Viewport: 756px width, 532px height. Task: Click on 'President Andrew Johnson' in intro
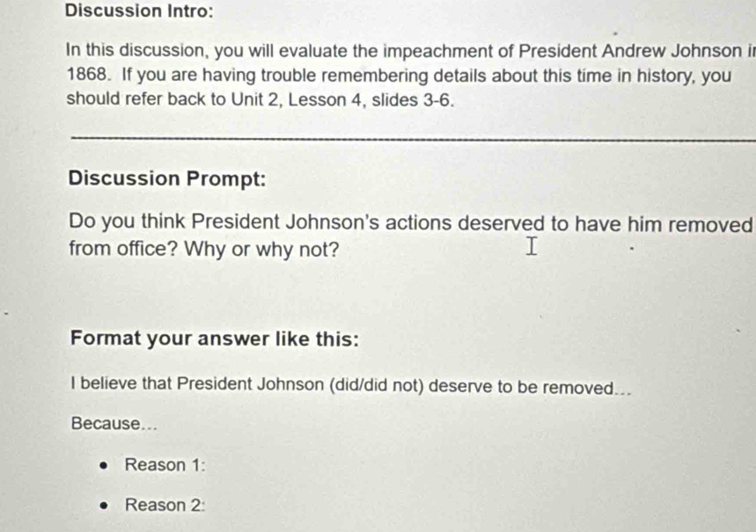(630, 51)
